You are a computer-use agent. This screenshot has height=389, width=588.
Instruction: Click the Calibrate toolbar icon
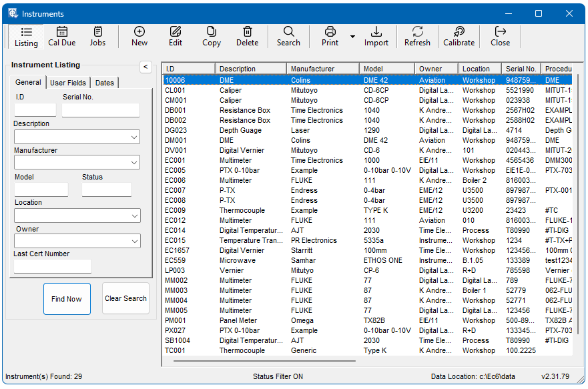click(459, 32)
